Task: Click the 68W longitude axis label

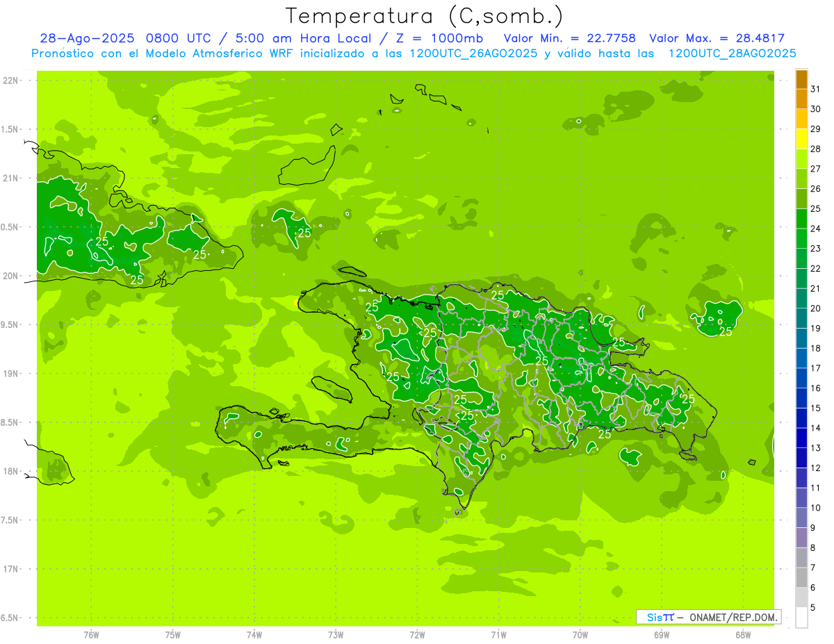Action: 742,635
